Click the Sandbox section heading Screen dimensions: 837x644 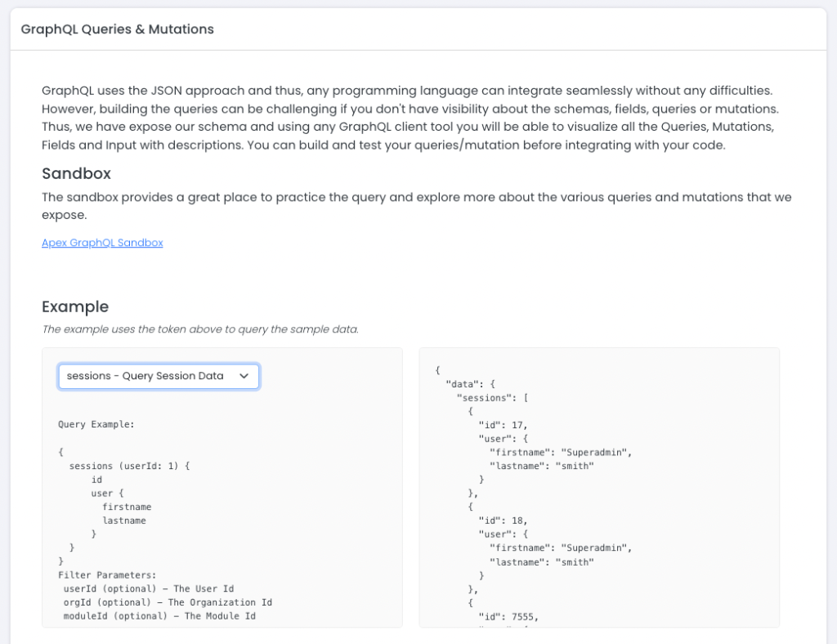pyautogui.click(x=76, y=173)
